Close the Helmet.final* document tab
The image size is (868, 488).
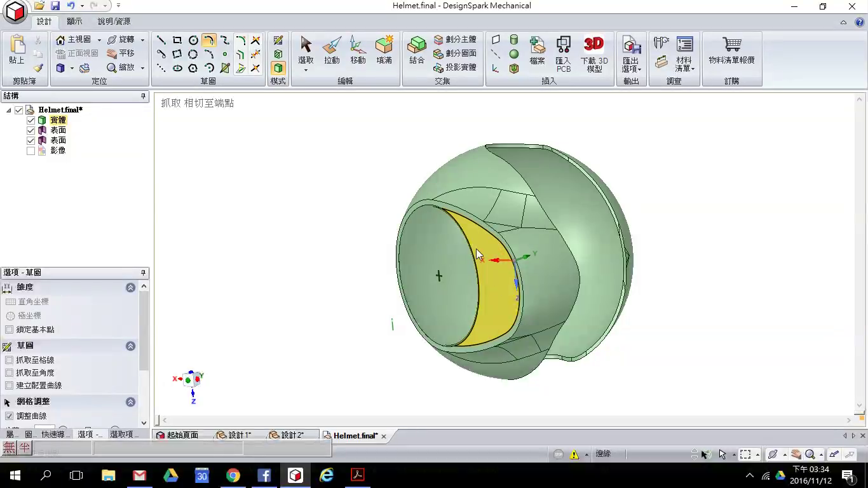coord(384,436)
